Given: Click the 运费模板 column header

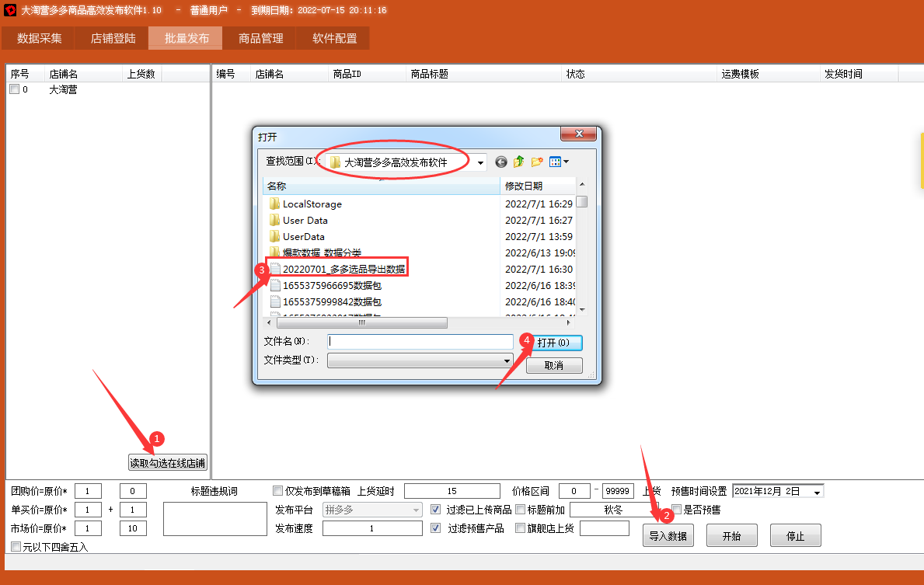Looking at the screenshot, I should click(x=768, y=75).
